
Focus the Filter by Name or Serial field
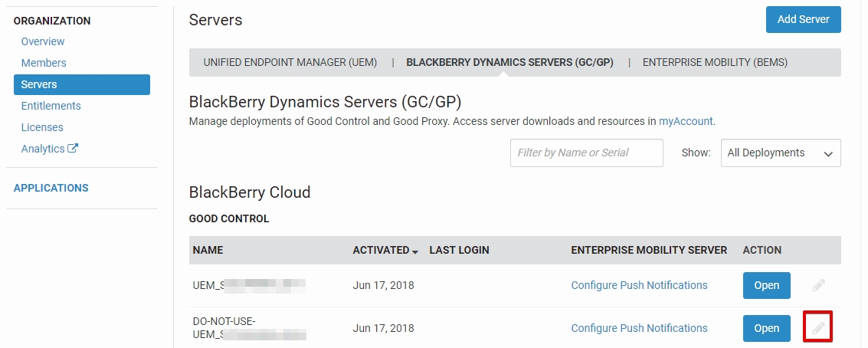pos(586,153)
